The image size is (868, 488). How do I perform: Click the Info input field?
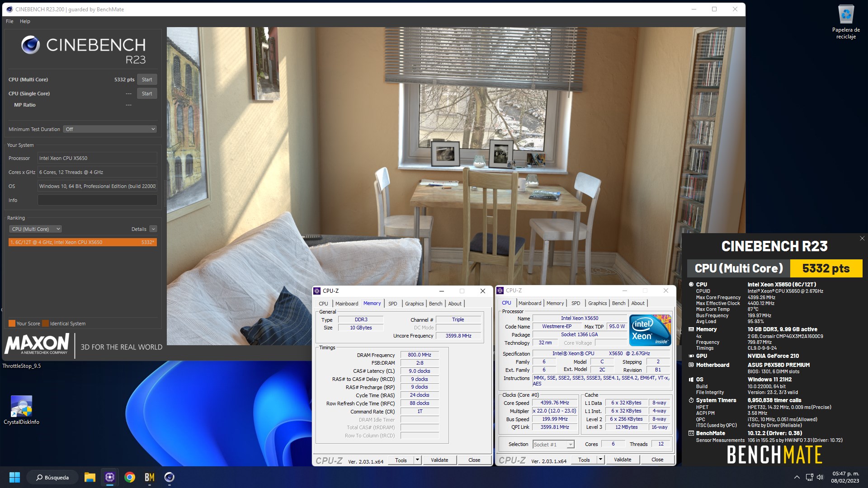pyautogui.click(x=97, y=200)
